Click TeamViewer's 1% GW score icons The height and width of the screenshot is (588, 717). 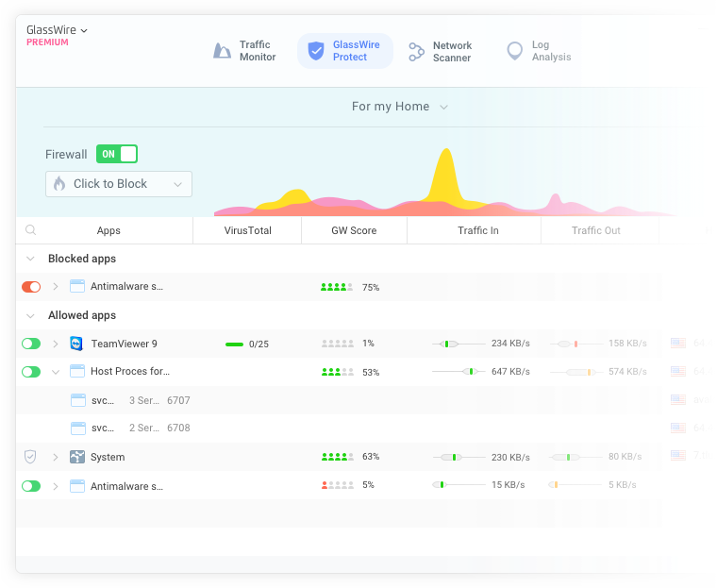tap(338, 344)
